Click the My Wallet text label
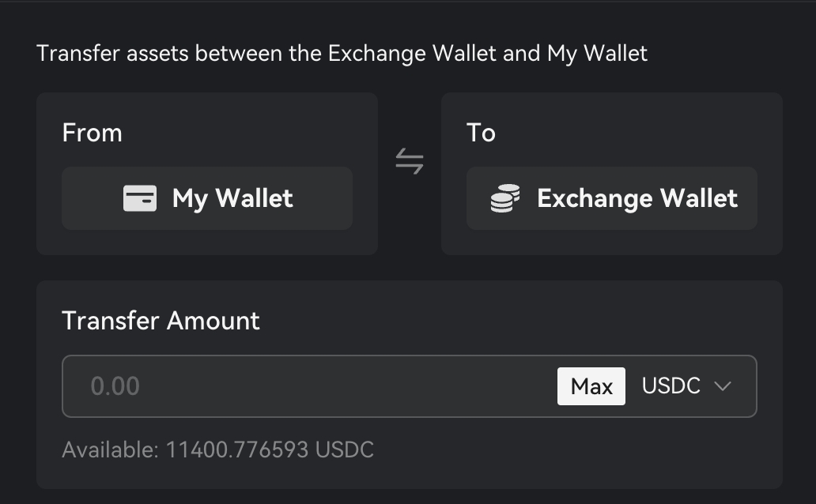 (x=232, y=198)
